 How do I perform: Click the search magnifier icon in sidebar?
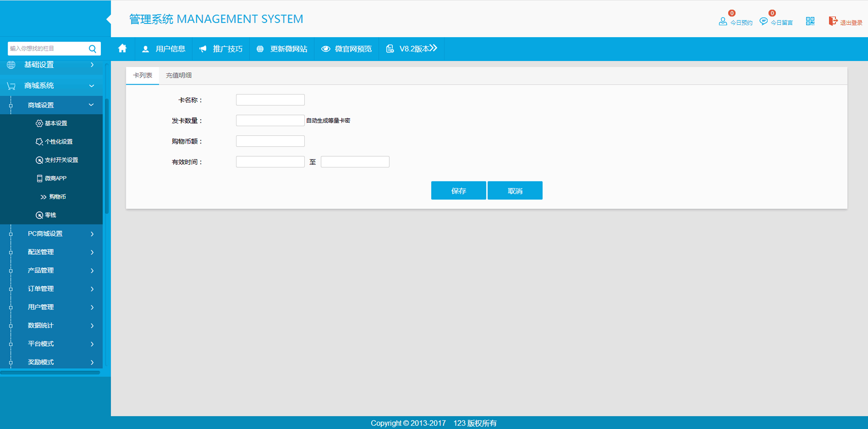point(93,48)
